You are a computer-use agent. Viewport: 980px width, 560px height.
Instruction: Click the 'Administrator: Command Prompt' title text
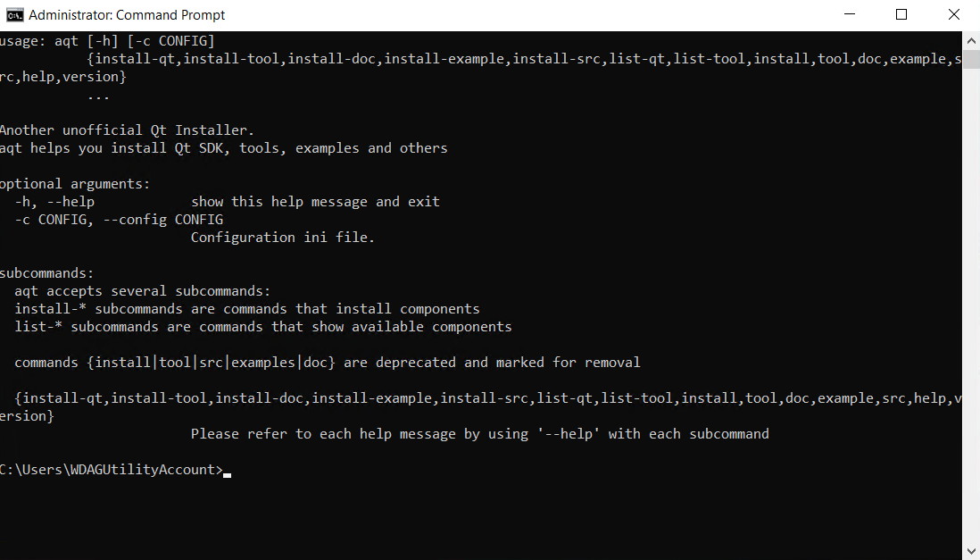pyautogui.click(x=127, y=15)
